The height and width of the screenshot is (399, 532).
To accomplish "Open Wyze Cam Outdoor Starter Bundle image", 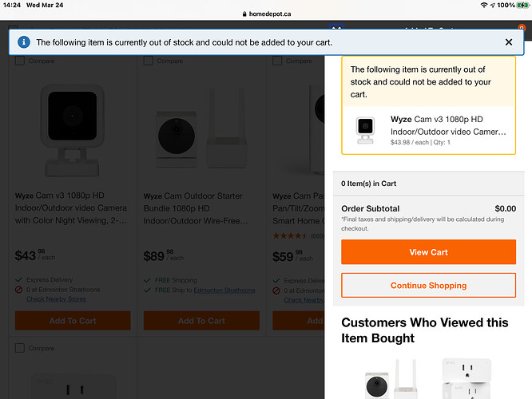I will coord(201,128).
